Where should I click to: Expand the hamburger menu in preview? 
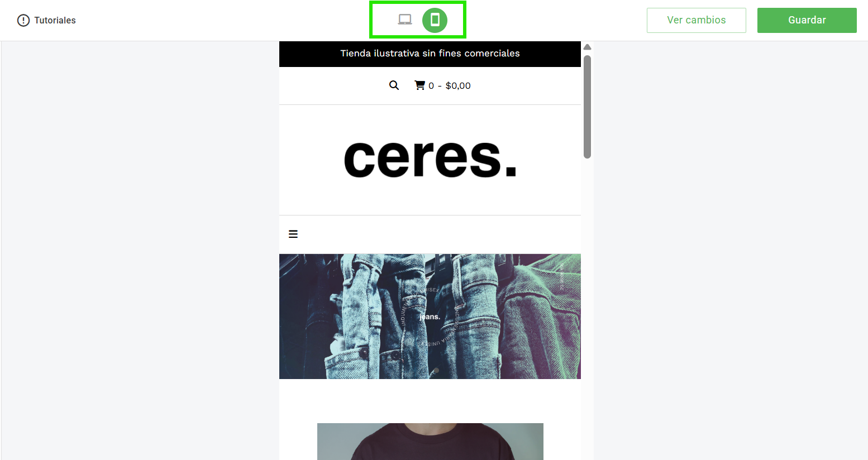click(293, 234)
